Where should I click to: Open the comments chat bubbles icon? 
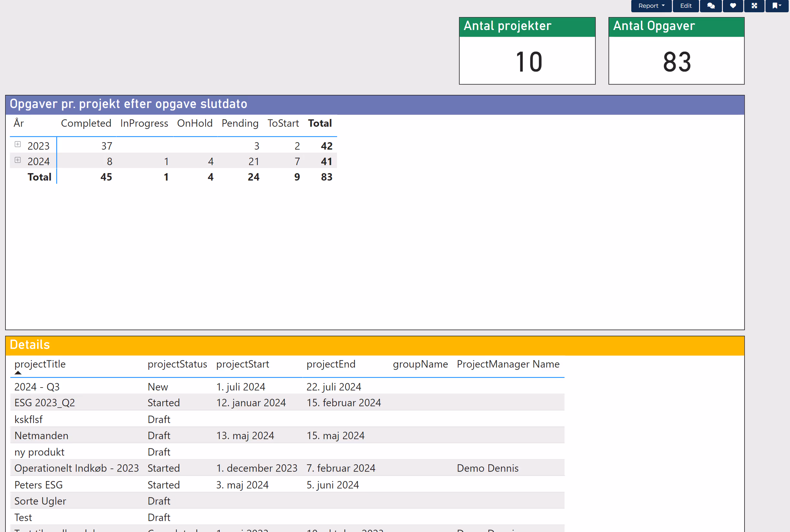click(x=711, y=6)
